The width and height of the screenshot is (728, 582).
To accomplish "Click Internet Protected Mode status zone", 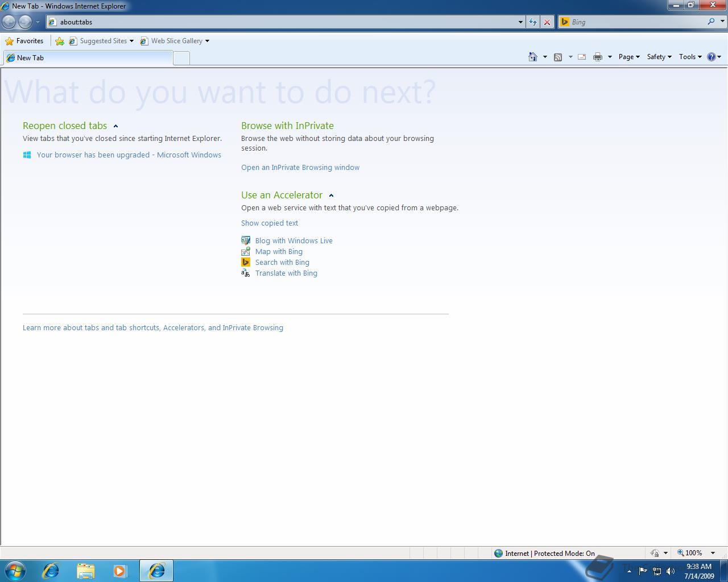I will [x=544, y=553].
